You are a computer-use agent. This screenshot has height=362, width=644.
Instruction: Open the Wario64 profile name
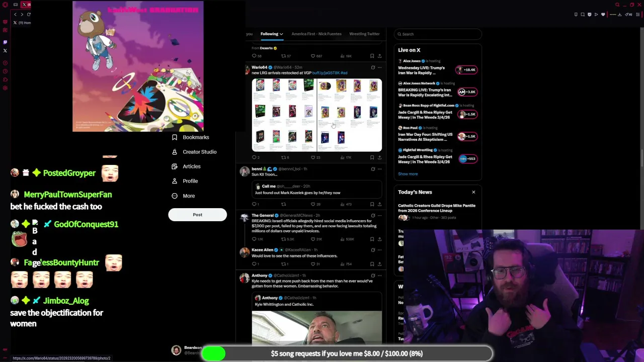pyautogui.click(x=259, y=67)
